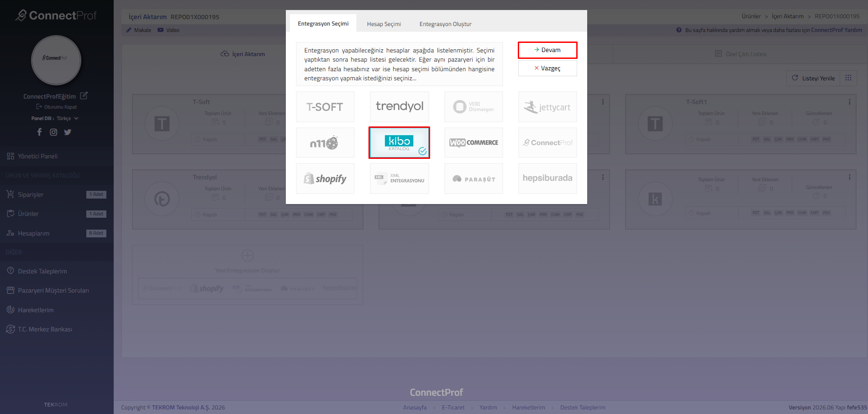Open the T-Soft1 card options menu

pyautogui.click(x=849, y=102)
